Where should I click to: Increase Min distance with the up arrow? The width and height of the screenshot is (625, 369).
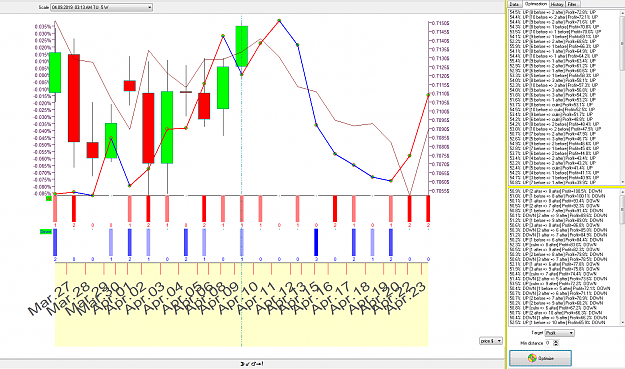(x=556, y=341)
